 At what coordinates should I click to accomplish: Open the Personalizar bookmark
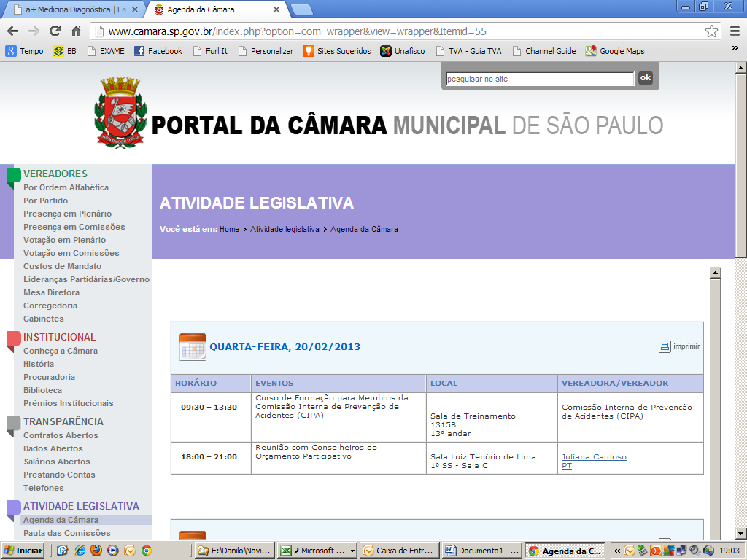[x=266, y=51]
